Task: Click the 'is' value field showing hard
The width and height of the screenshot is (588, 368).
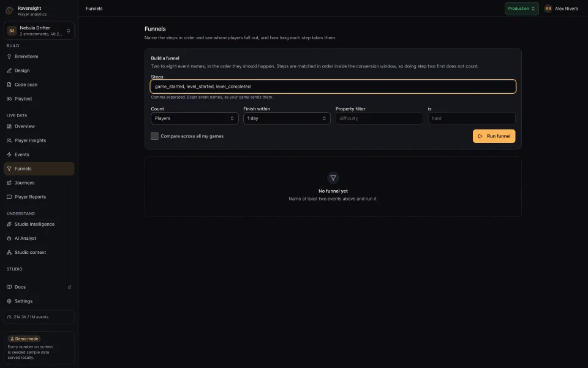Action: pos(472,118)
